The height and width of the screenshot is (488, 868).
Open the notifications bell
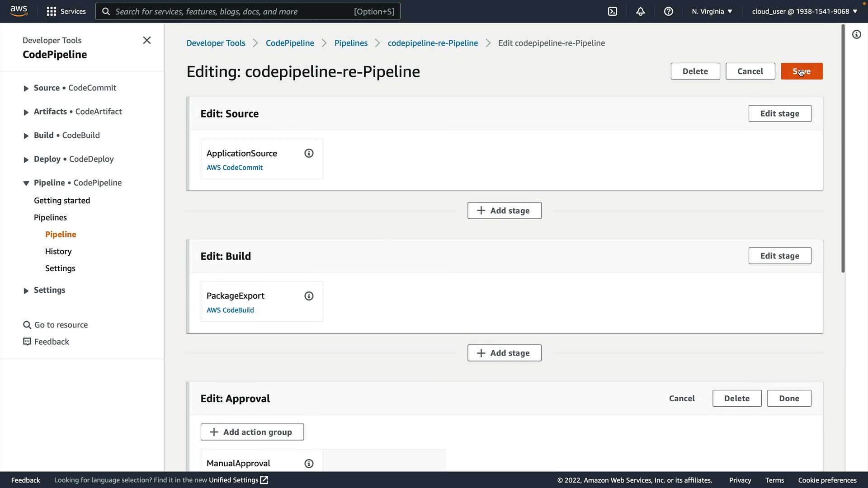click(x=641, y=11)
